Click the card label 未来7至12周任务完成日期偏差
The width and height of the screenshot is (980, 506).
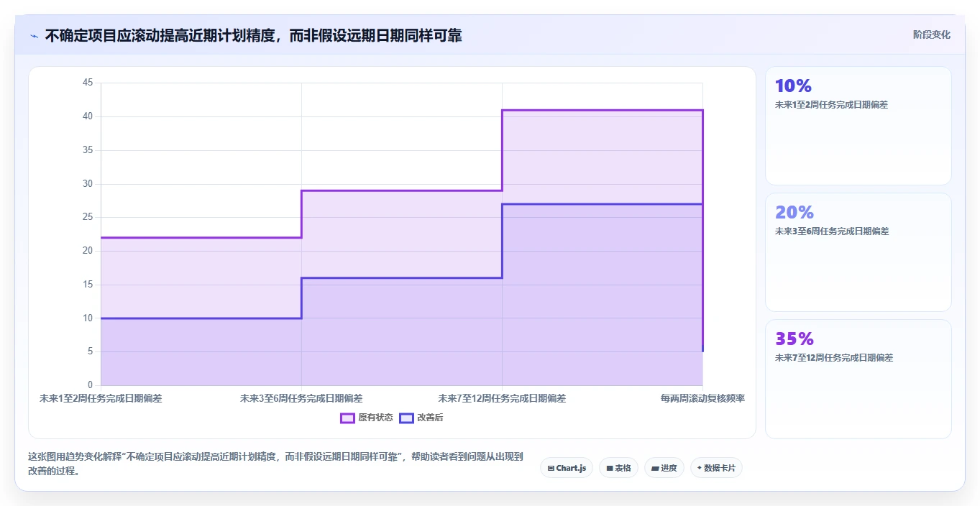point(834,357)
